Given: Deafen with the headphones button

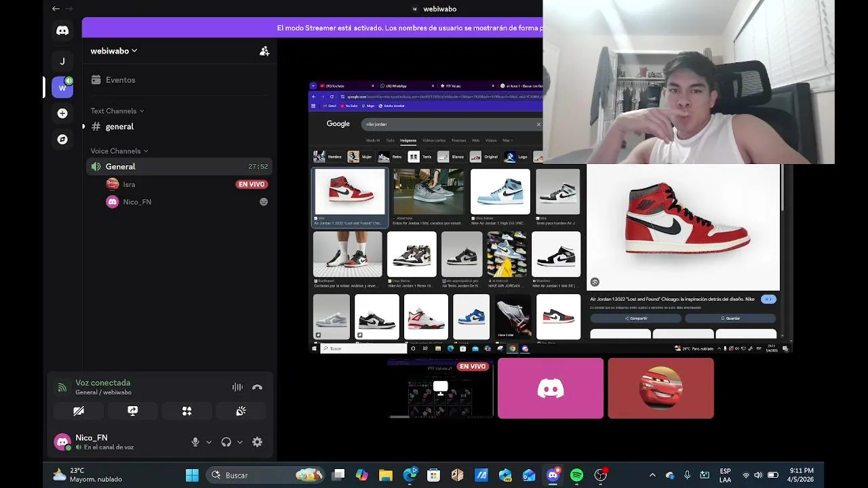Looking at the screenshot, I should 226,442.
